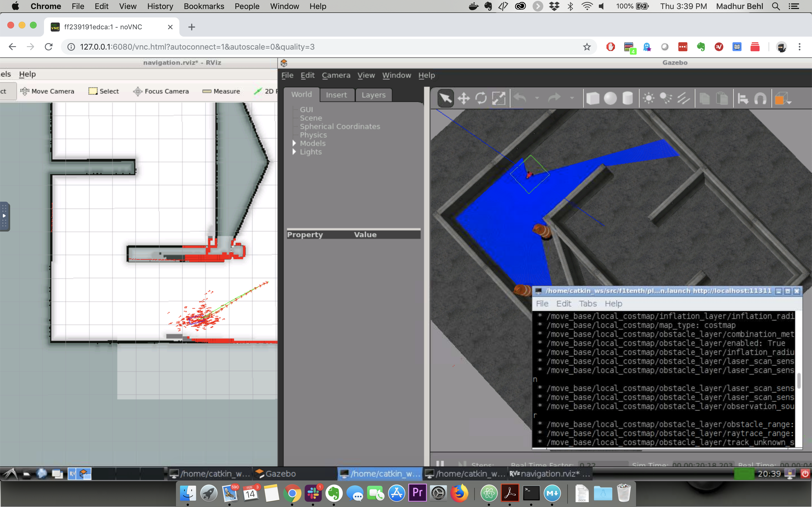Viewport: 812px width, 507px height.
Task: Insert a cylinder shape from the toolbar
Action: [x=627, y=99]
